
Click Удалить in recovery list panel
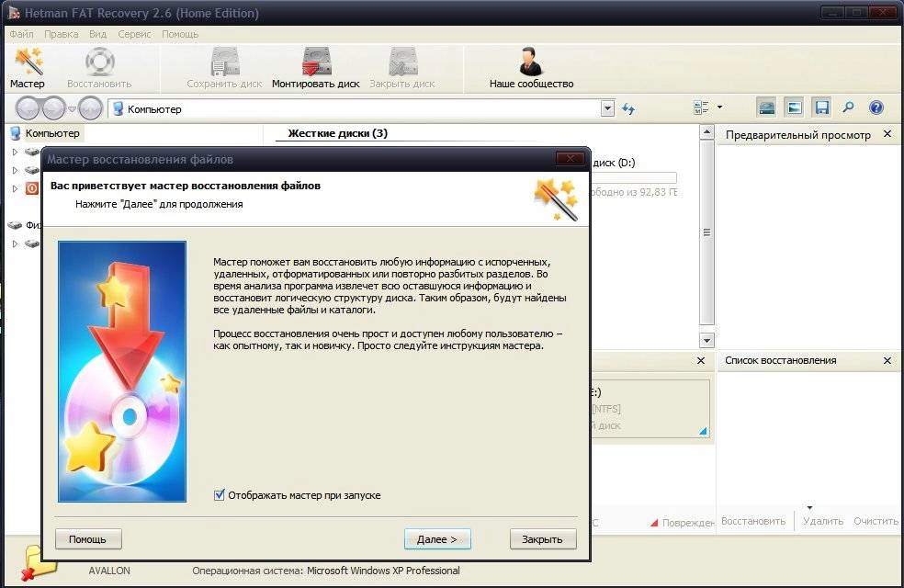pos(823,521)
